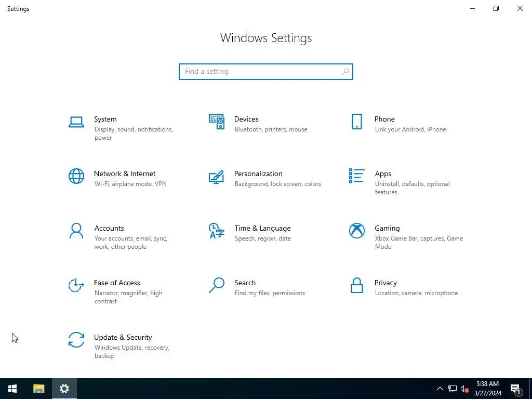Screen dimensions: 532x399
Task: Open the Ease of Access icon
Action: tap(76, 285)
